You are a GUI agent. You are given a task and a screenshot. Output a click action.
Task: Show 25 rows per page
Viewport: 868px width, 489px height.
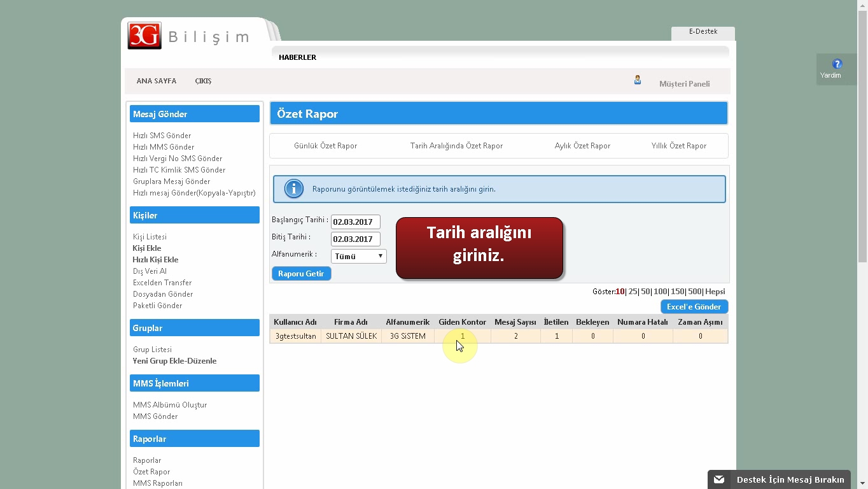click(x=633, y=292)
